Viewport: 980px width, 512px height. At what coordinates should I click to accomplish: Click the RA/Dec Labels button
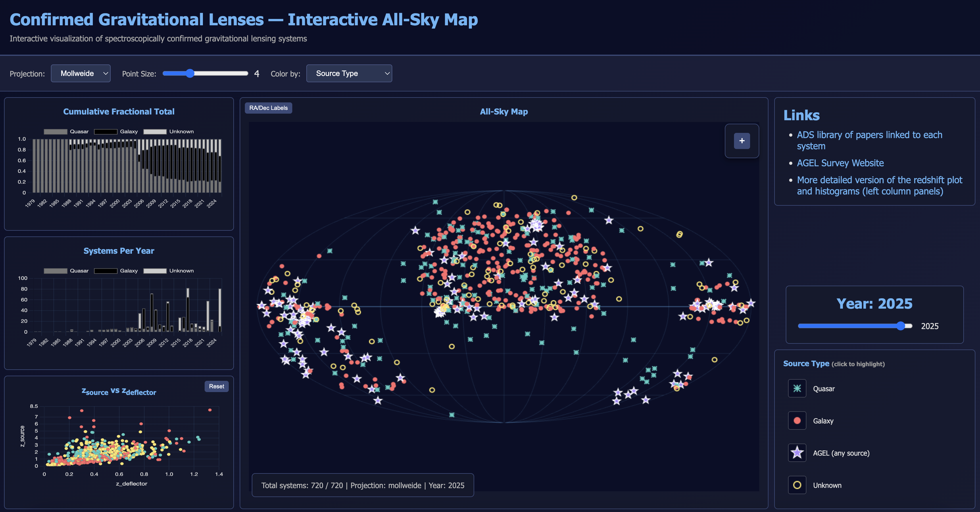pyautogui.click(x=268, y=108)
